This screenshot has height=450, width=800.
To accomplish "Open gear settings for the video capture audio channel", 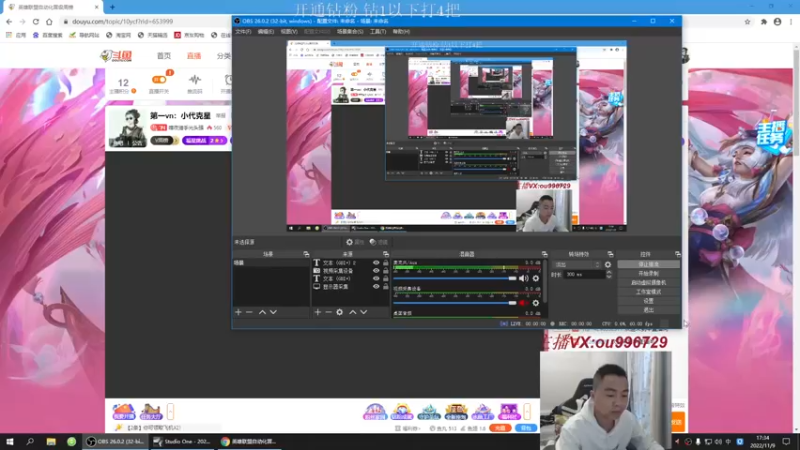I will (x=536, y=303).
